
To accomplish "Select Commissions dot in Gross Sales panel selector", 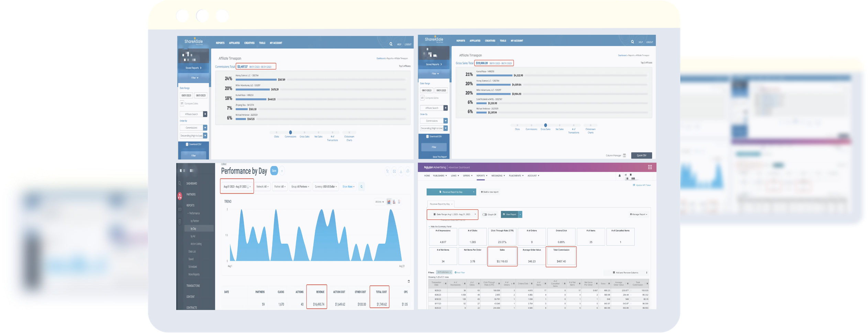I will point(531,125).
